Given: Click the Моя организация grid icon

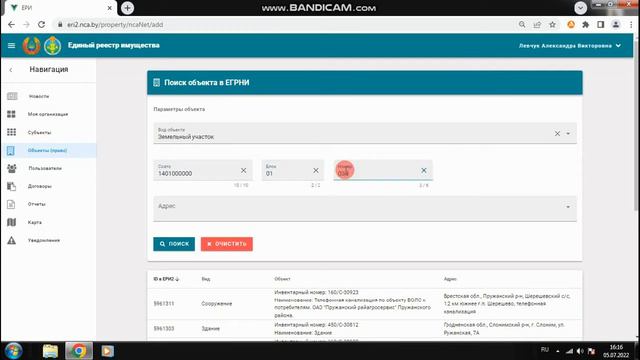Looking at the screenshot, I should pos(11,114).
